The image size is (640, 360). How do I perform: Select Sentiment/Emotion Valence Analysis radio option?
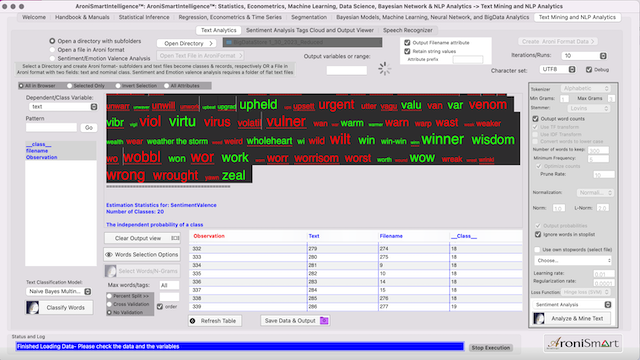(x=52, y=58)
